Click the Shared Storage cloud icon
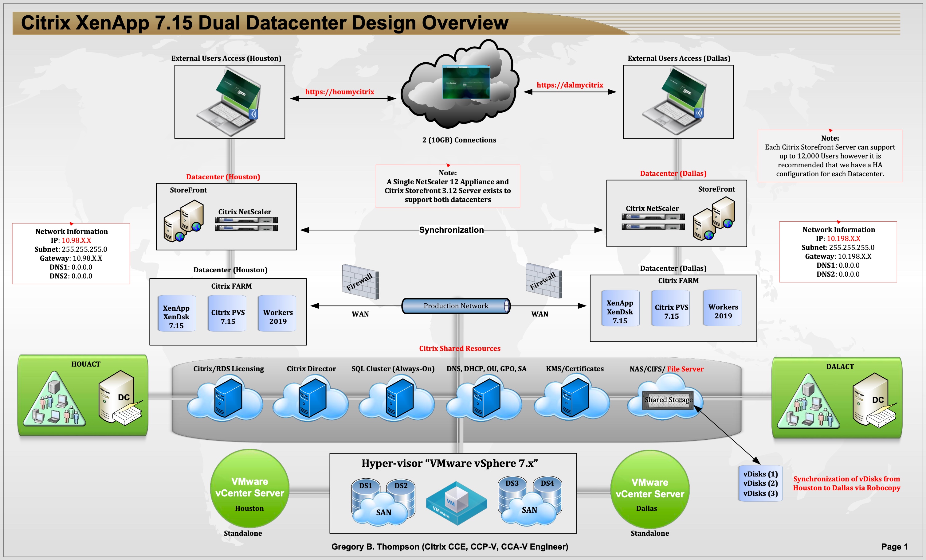 665,397
